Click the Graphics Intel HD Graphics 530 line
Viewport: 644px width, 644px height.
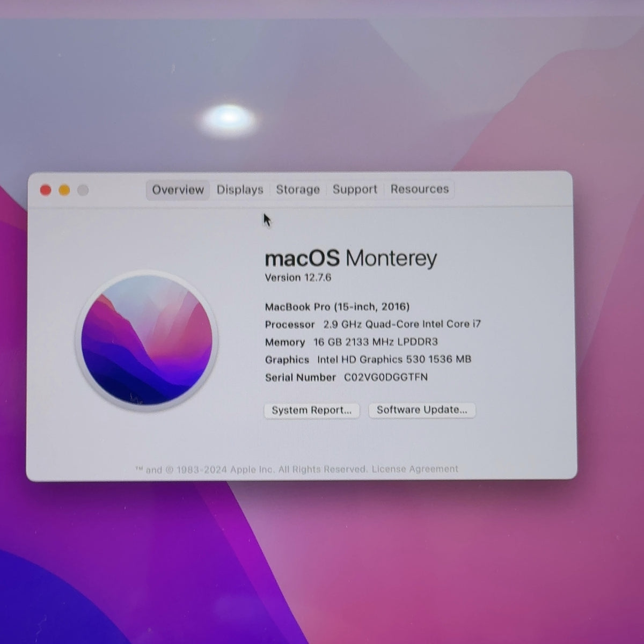coord(368,360)
